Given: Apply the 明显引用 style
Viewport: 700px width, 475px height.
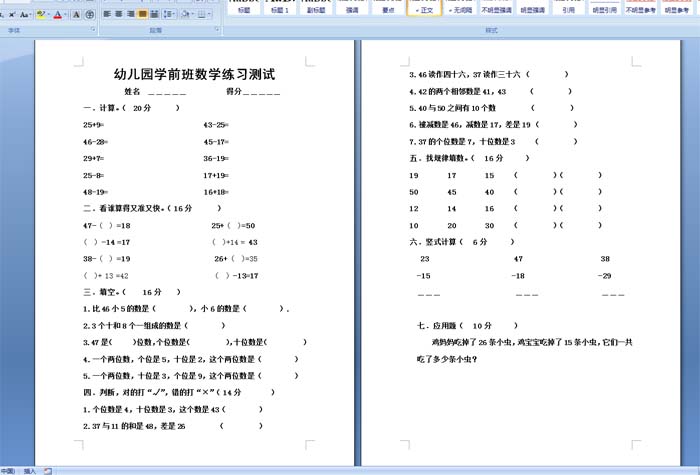Looking at the screenshot, I should [605, 7].
